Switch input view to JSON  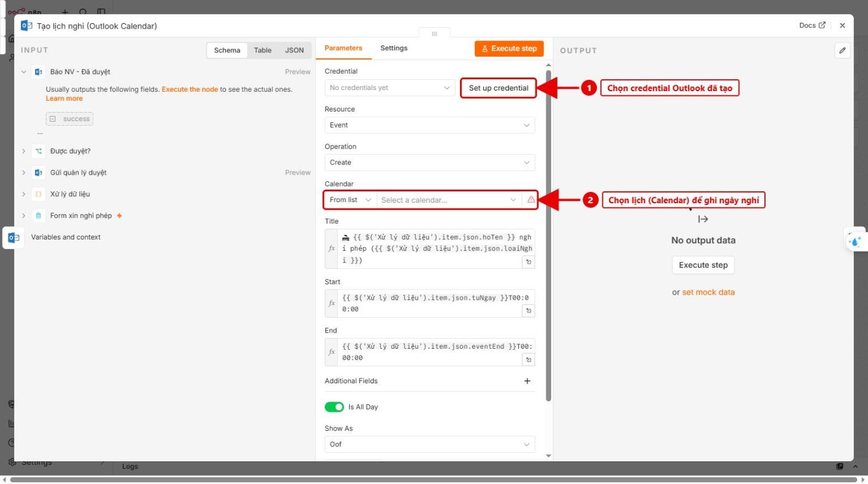[294, 50]
